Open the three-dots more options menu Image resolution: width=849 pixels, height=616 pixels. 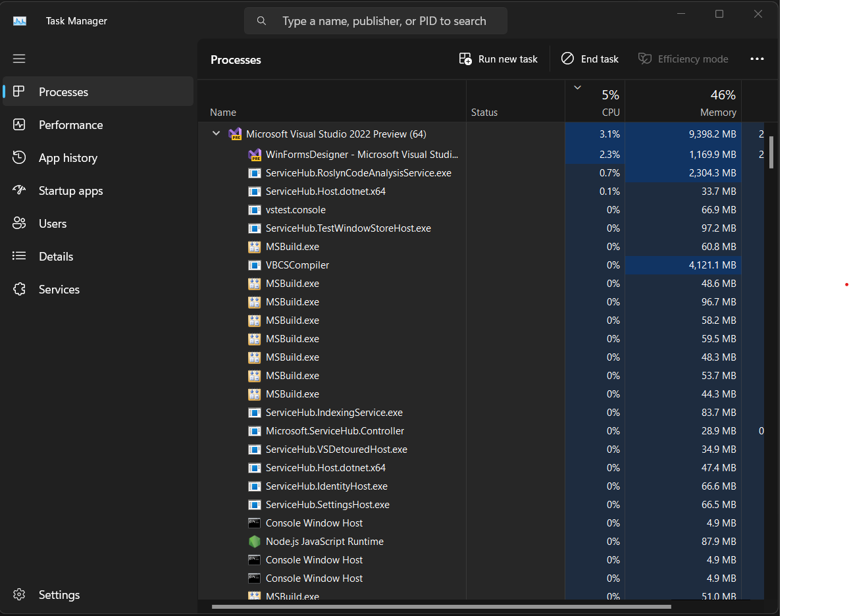pos(757,59)
